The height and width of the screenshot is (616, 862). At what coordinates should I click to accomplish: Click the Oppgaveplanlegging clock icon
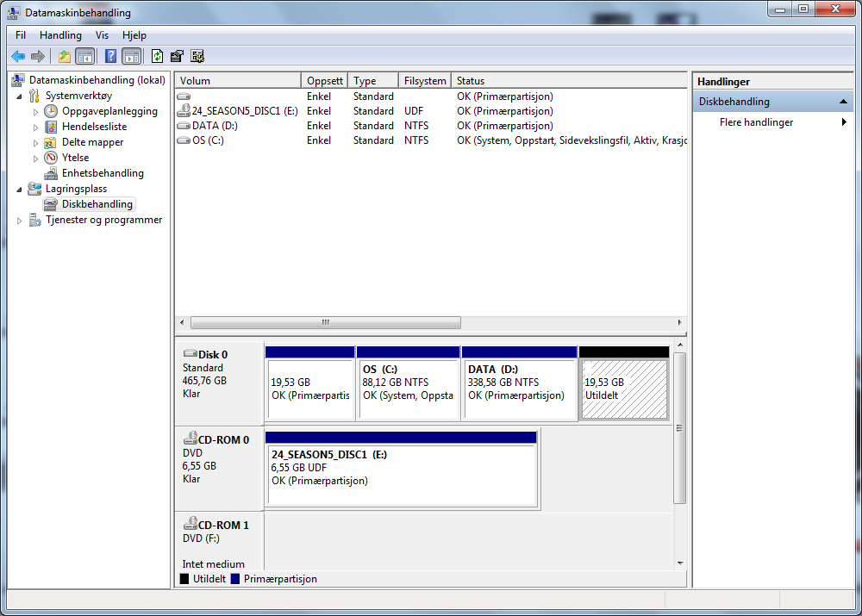click(x=51, y=111)
